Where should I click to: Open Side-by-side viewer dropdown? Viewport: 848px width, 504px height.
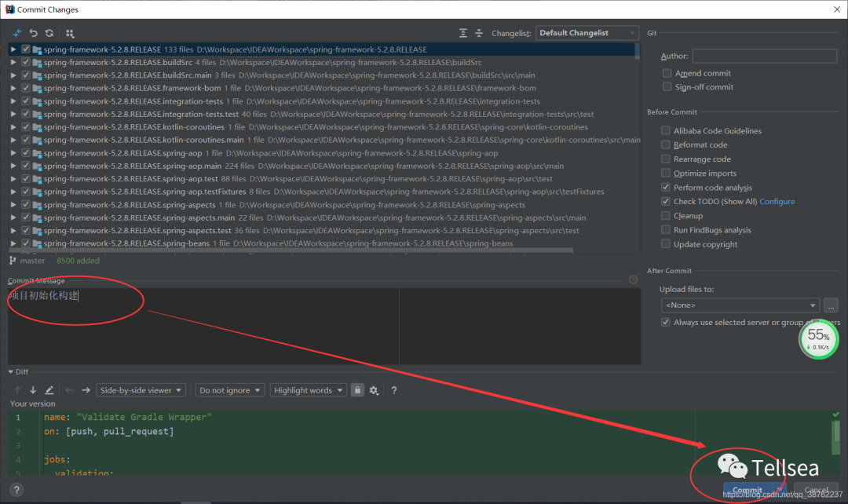pos(141,390)
